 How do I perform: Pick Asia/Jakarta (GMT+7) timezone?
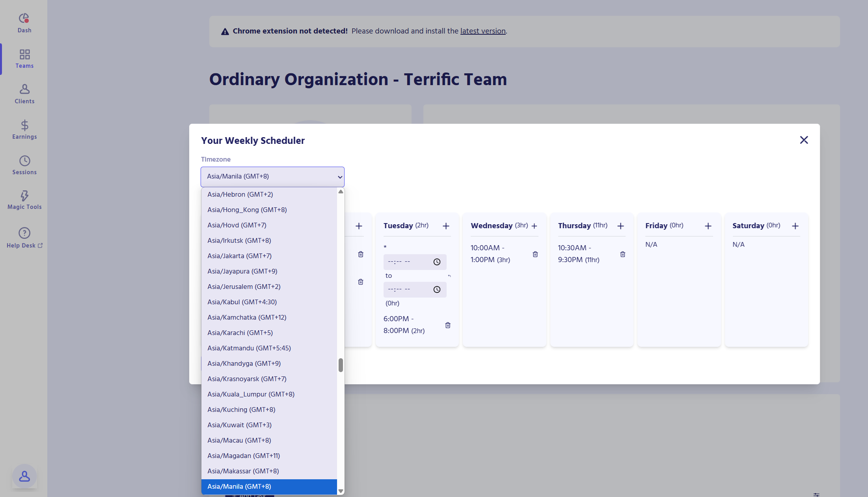[239, 256]
